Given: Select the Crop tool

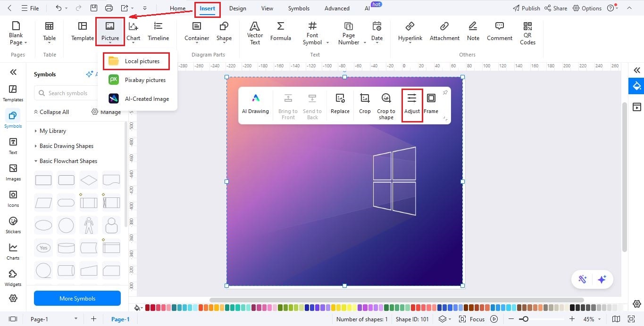Looking at the screenshot, I should [365, 104].
